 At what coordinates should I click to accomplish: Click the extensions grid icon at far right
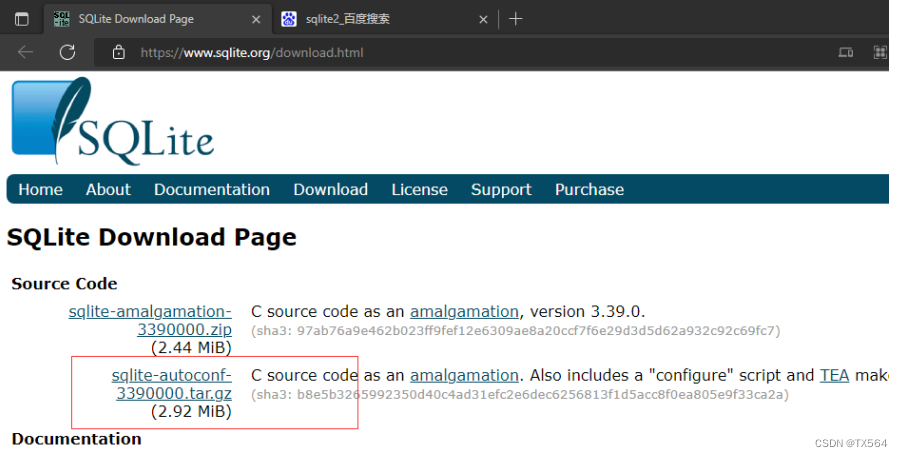tap(880, 52)
